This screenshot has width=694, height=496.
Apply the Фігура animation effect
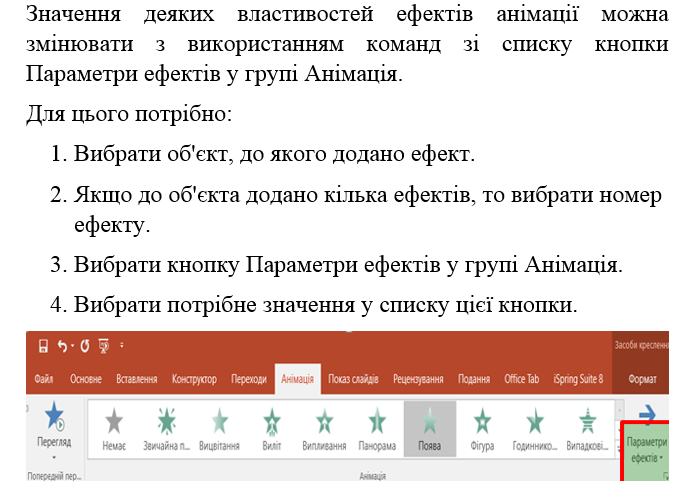coord(482,428)
